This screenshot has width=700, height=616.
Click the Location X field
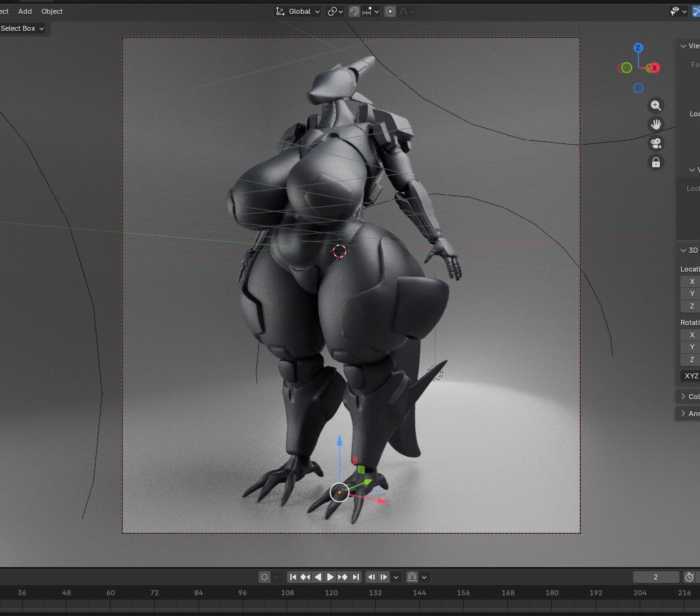pos(690,282)
